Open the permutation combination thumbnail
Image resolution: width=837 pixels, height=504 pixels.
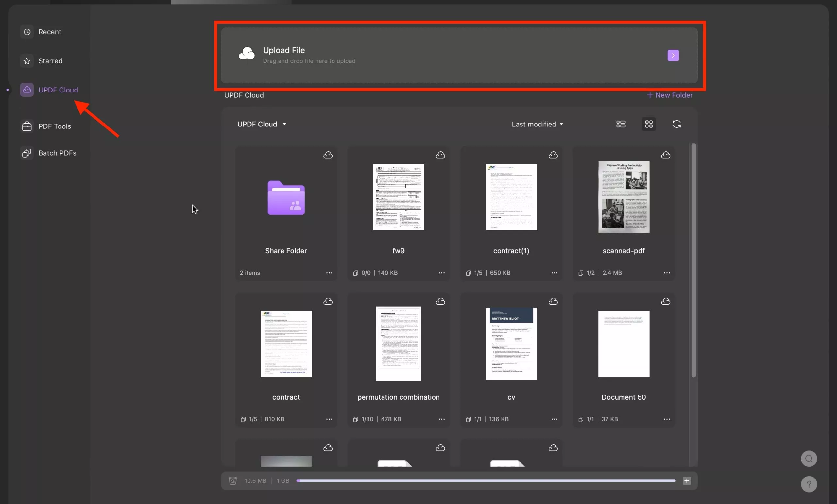399,344
